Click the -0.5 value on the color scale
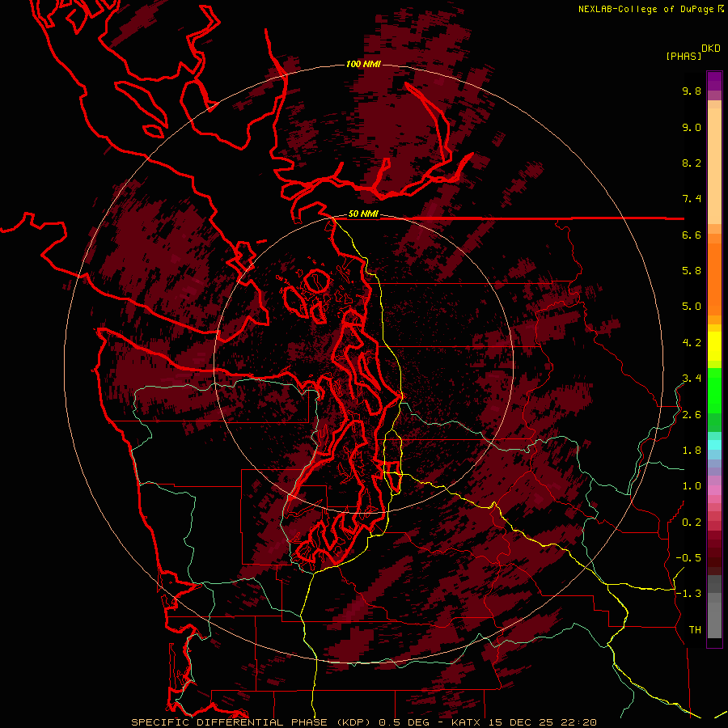Image resolution: width=728 pixels, height=728 pixels. (x=688, y=558)
